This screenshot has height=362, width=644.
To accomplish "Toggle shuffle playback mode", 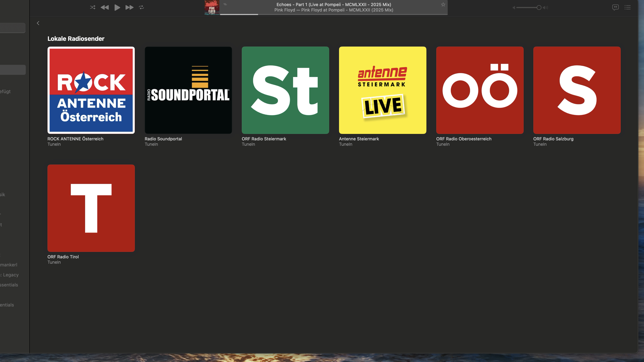I will coord(93,7).
